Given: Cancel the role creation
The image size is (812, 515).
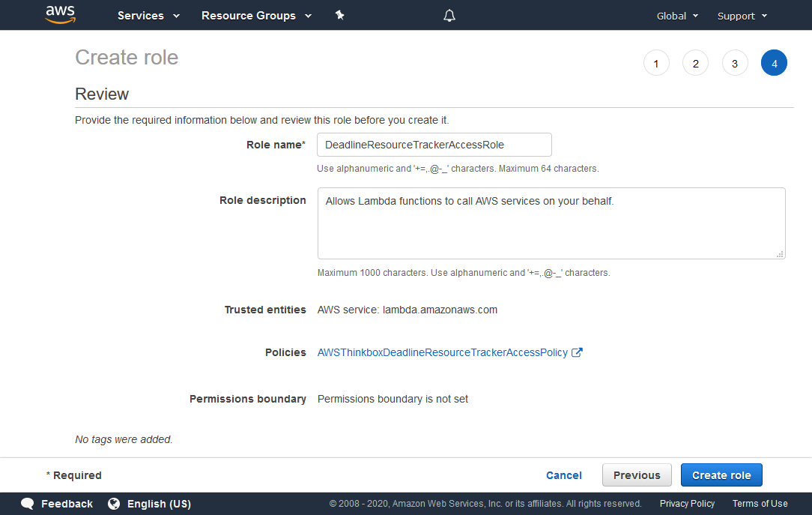Looking at the screenshot, I should [564, 475].
